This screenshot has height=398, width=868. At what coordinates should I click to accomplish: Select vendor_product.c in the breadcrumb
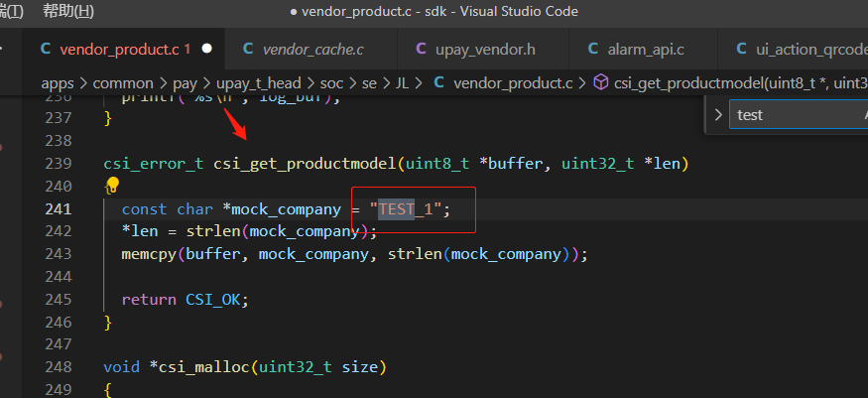click(513, 83)
